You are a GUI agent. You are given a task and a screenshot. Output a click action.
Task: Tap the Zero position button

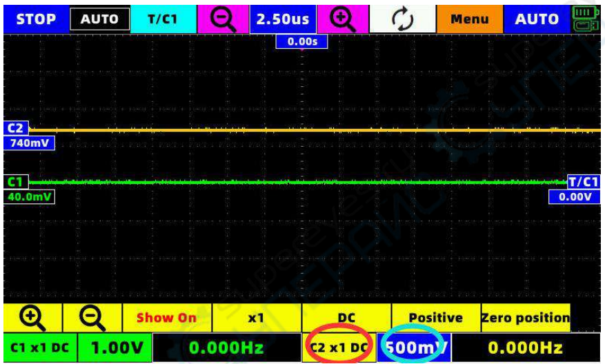(526, 318)
